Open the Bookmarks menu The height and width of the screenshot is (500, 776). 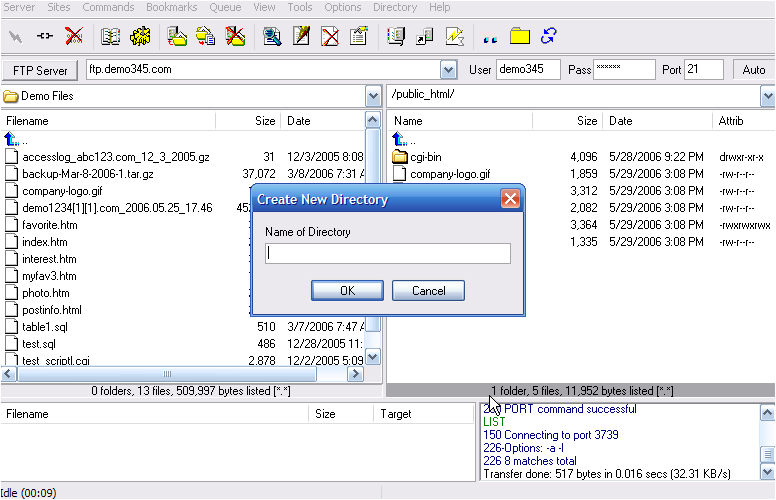[172, 7]
